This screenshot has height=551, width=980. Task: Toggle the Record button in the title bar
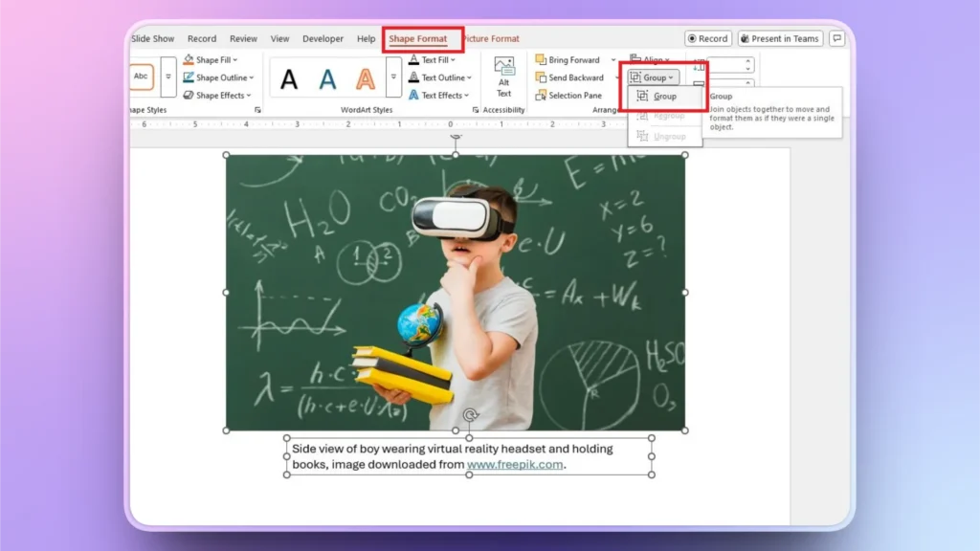point(708,37)
